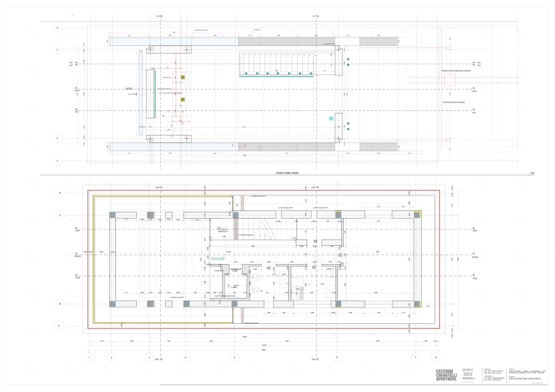This screenshot has height=392, width=555.
Task: Click grid bubble 6 along the bottom axis
Action: pyautogui.click(x=337, y=357)
